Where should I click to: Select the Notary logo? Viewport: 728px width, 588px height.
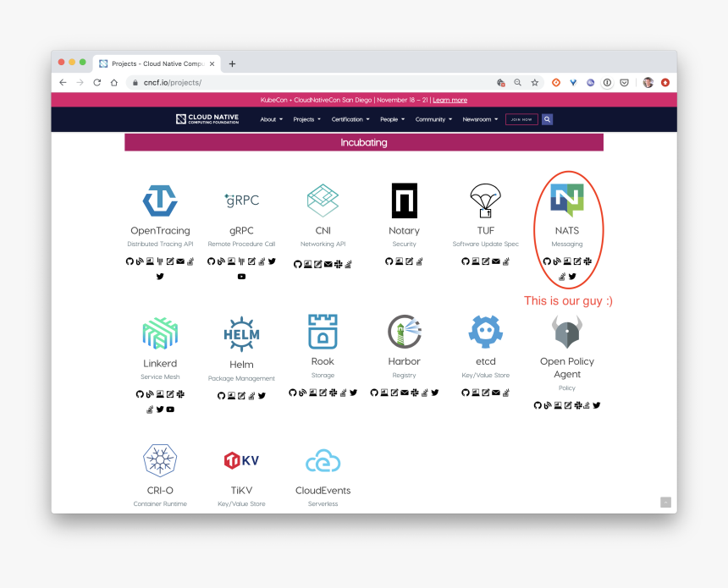click(x=405, y=201)
